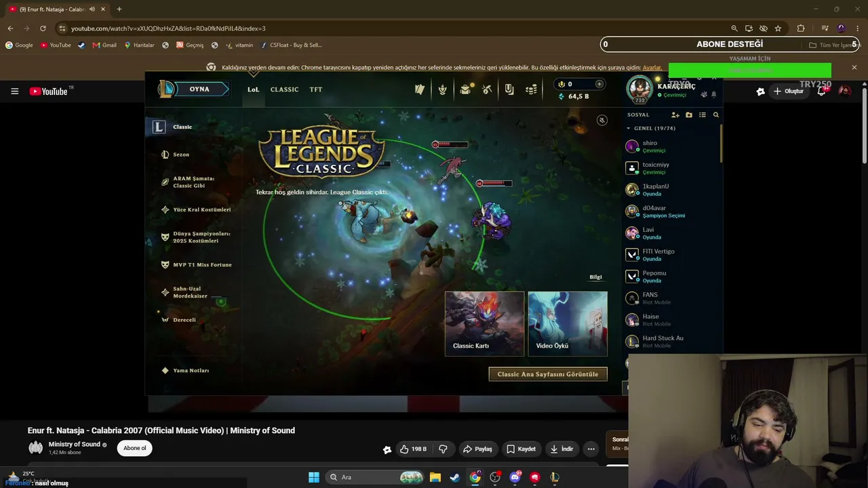Open the profile banner icon beside the hammer
The height and width of the screenshot is (488, 868).
click(509, 89)
